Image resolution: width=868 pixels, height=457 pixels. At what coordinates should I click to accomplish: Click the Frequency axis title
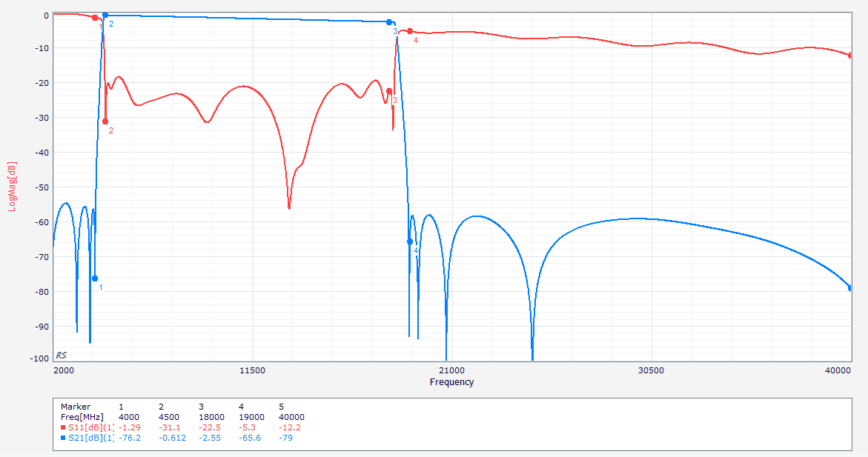(451, 381)
